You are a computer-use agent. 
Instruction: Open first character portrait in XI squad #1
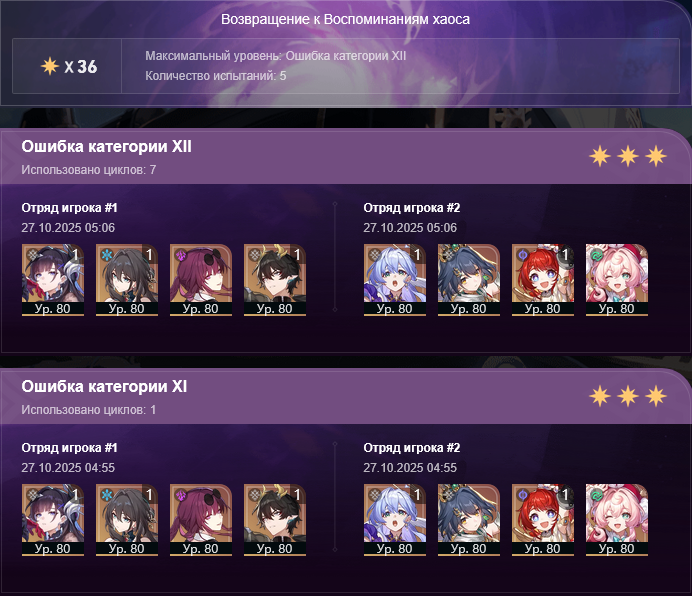point(53,520)
